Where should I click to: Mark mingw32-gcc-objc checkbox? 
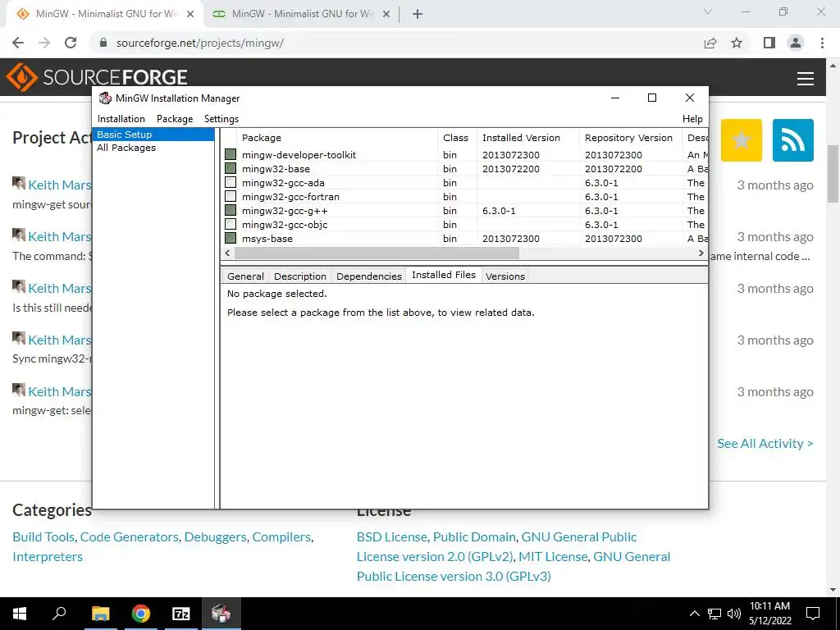point(231,224)
